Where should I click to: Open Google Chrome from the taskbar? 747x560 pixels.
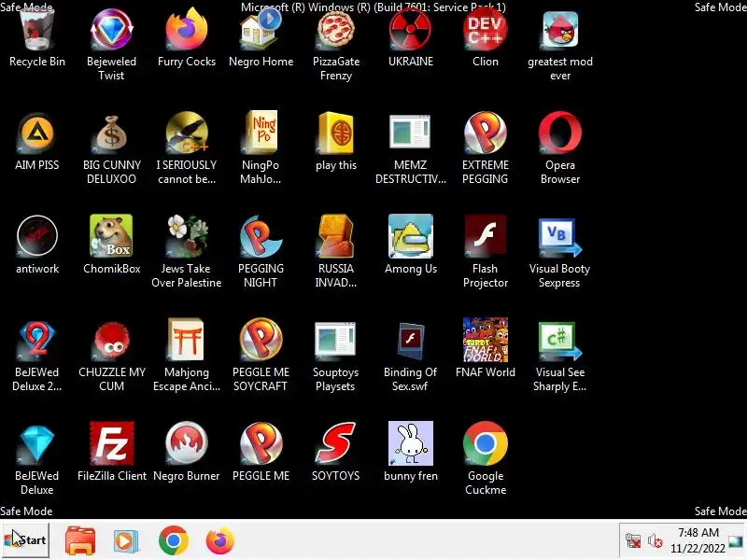click(x=174, y=540)
